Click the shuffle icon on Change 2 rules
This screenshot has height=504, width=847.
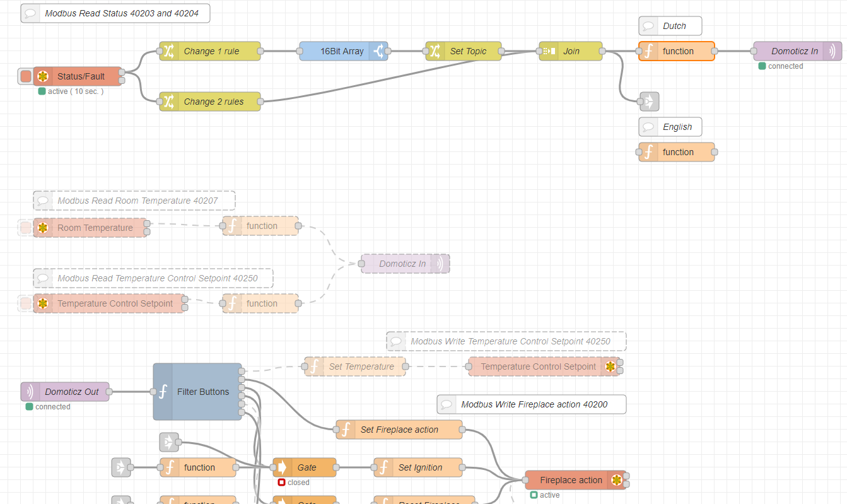pos(169,102)
